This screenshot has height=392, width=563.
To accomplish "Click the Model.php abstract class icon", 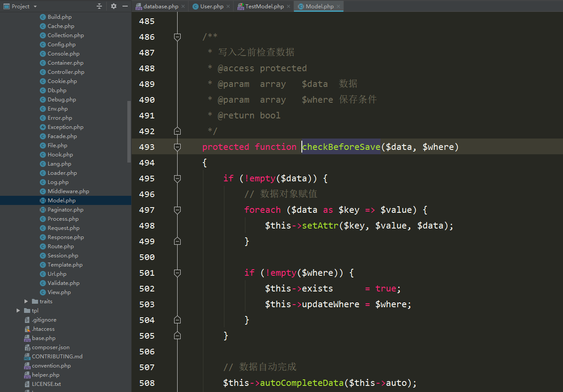I will (x=43, y=201).
